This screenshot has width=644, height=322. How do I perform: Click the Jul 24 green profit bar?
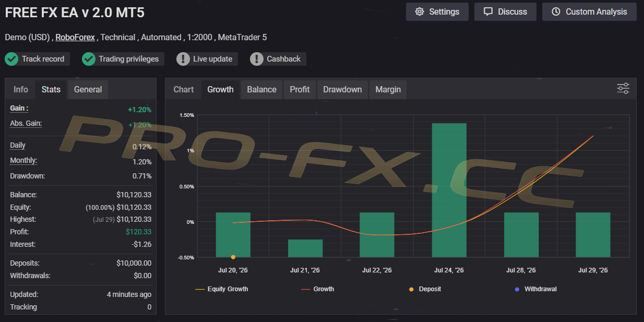[x=449, y=190]
